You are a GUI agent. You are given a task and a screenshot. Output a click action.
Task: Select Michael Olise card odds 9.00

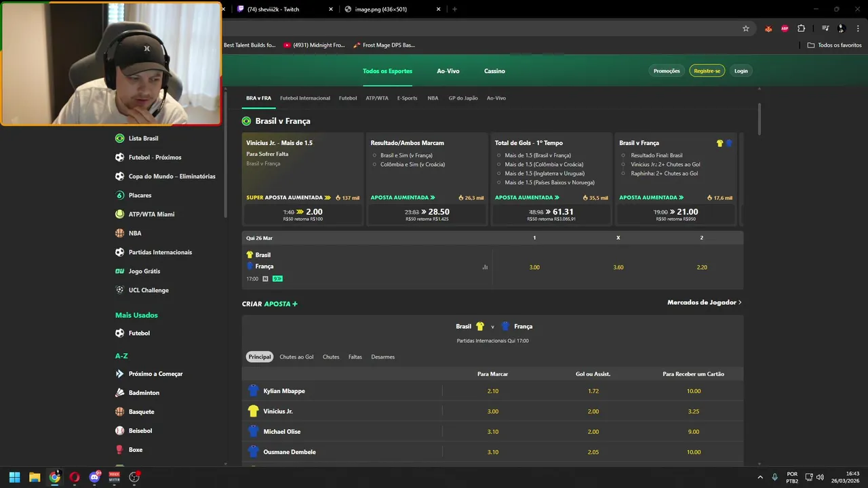click(x=694, y=432)
